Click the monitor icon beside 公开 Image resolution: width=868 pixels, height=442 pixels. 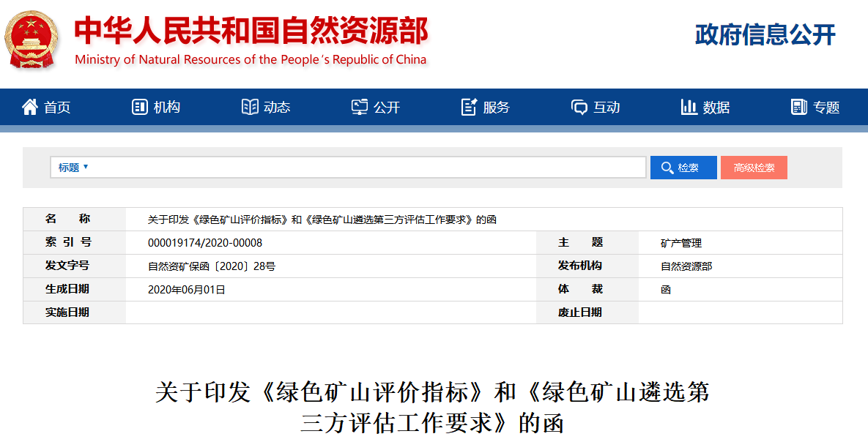click(359, 108)
